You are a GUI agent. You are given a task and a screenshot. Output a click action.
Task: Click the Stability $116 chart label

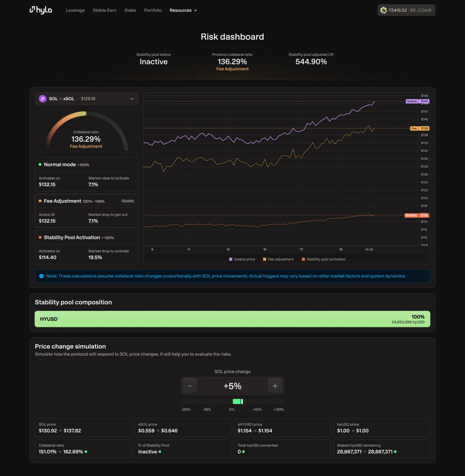point(417,215)
